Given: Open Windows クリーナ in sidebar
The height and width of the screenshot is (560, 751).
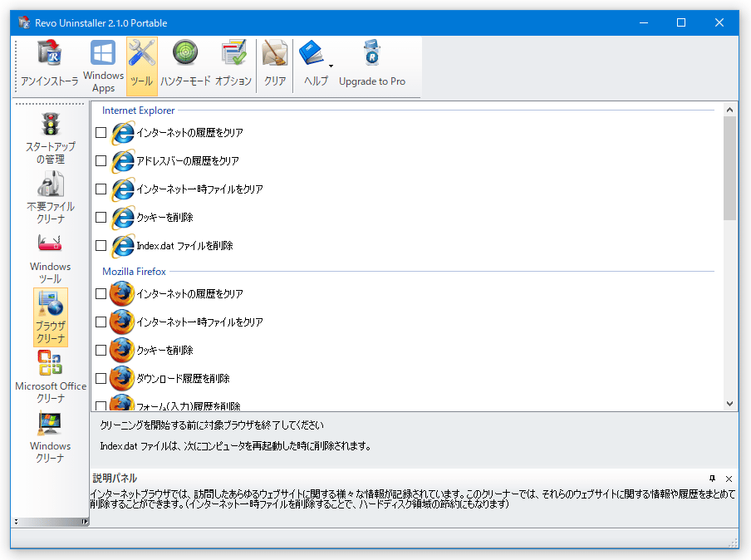Looking at the screenshot, I should point(51,437).
